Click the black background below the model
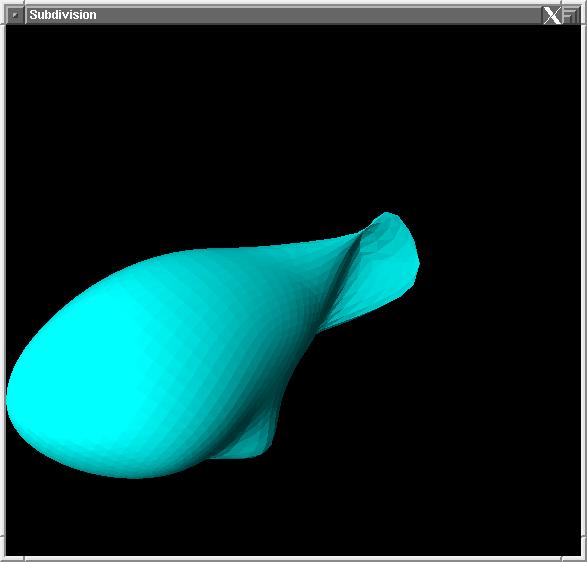 point(292,517)
